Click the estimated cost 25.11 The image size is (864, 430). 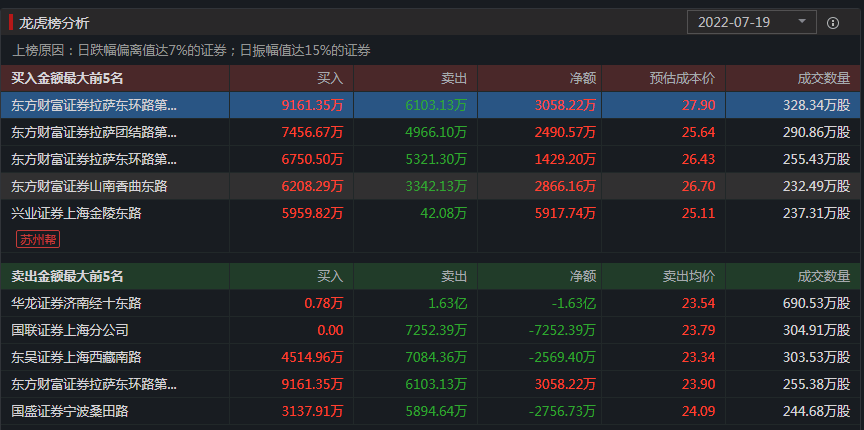699,213
